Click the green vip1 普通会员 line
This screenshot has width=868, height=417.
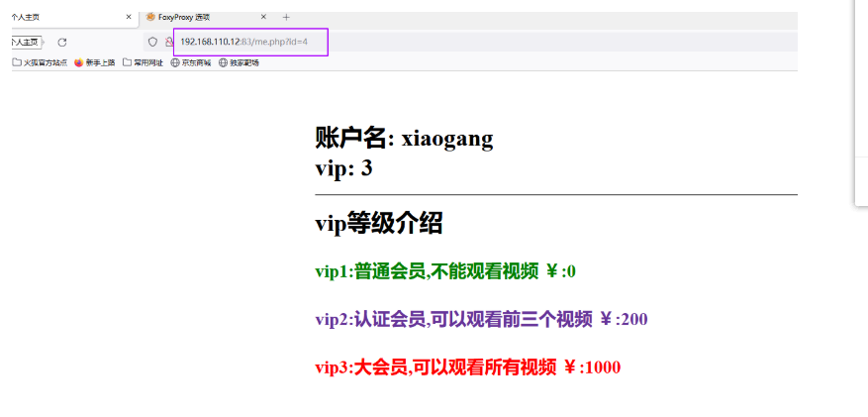(445, 272)
